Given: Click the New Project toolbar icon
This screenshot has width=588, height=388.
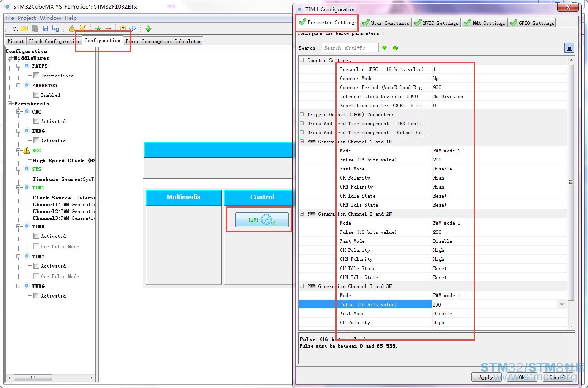Looking at the screenshot, I should (x=14, y=28).
